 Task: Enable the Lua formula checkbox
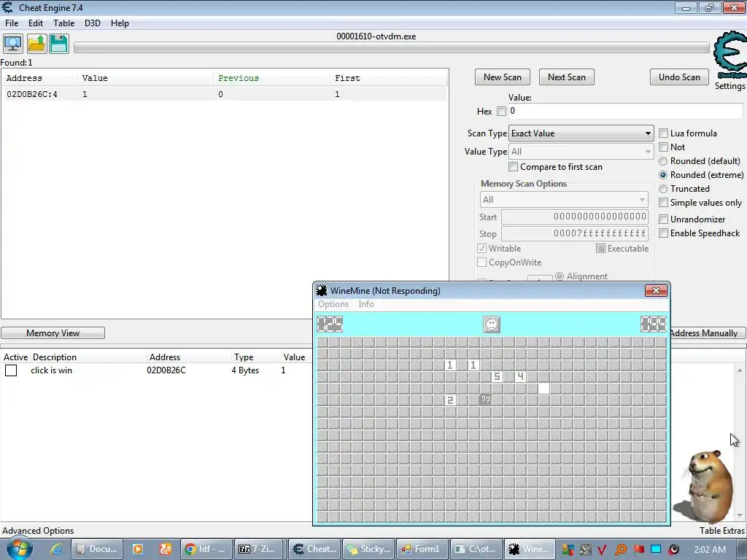[x=663, y=133]
